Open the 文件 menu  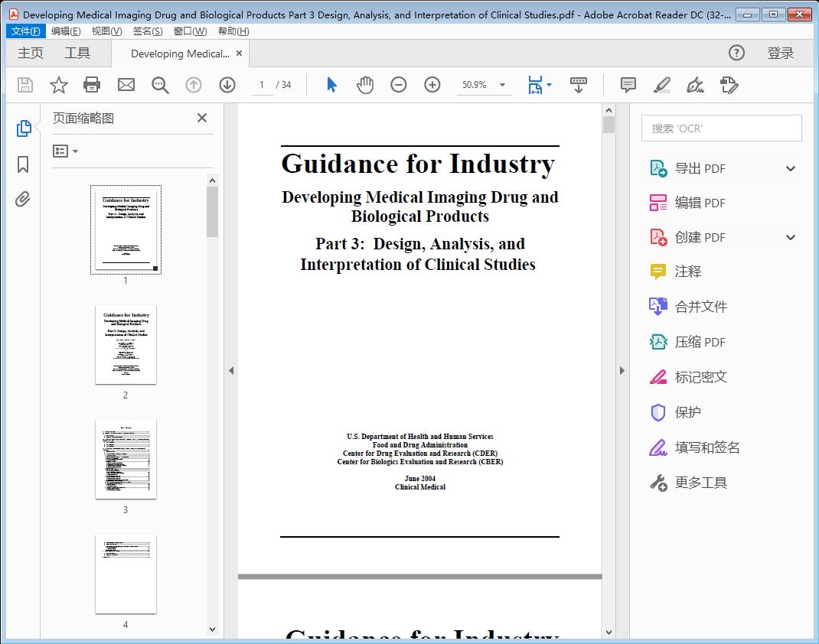tap(25, 31)
